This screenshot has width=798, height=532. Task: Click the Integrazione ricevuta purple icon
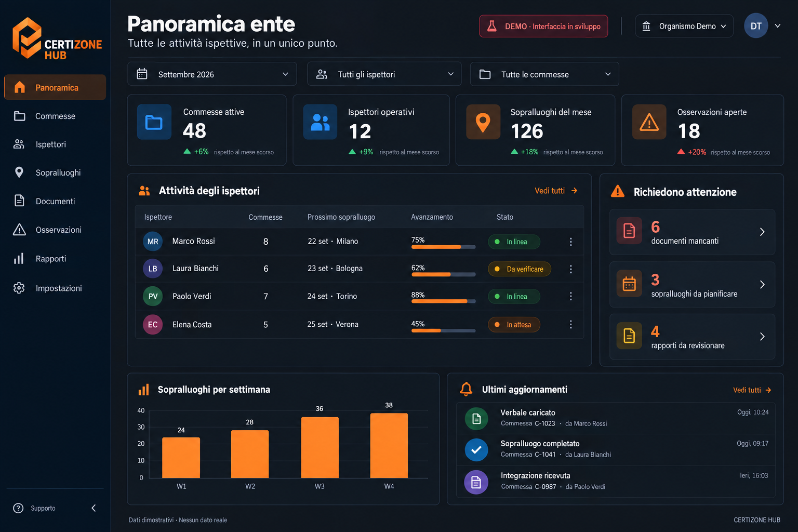[x=476, y=483]
